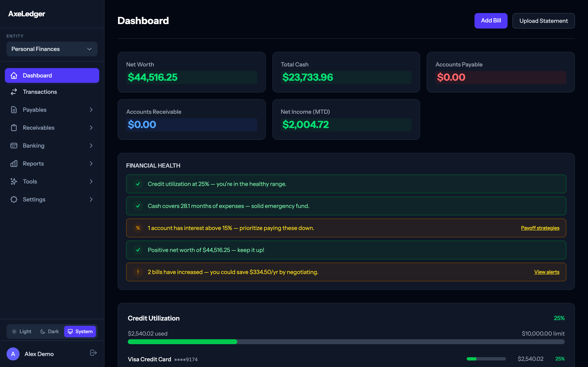The width and height of the screenshot is (588, 367).
Task: Open Transactions via the arrows icon
Action: [x=14, y=92]
